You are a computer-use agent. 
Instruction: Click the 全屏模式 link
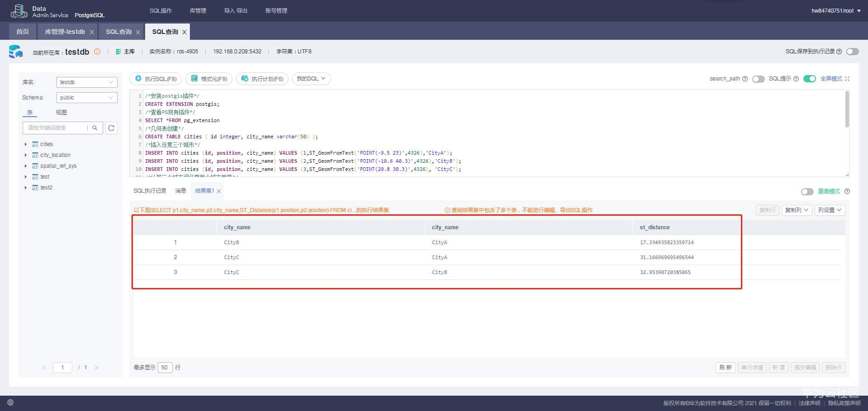point(831,79)
